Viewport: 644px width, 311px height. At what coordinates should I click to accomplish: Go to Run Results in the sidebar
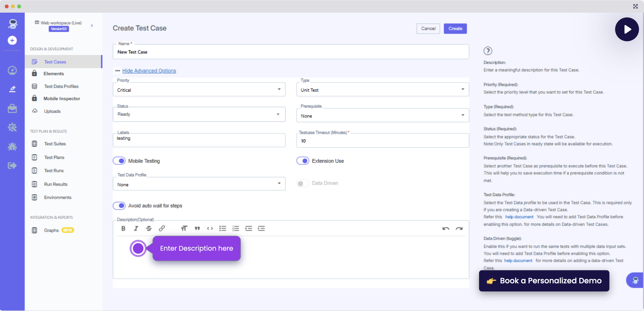56,184
